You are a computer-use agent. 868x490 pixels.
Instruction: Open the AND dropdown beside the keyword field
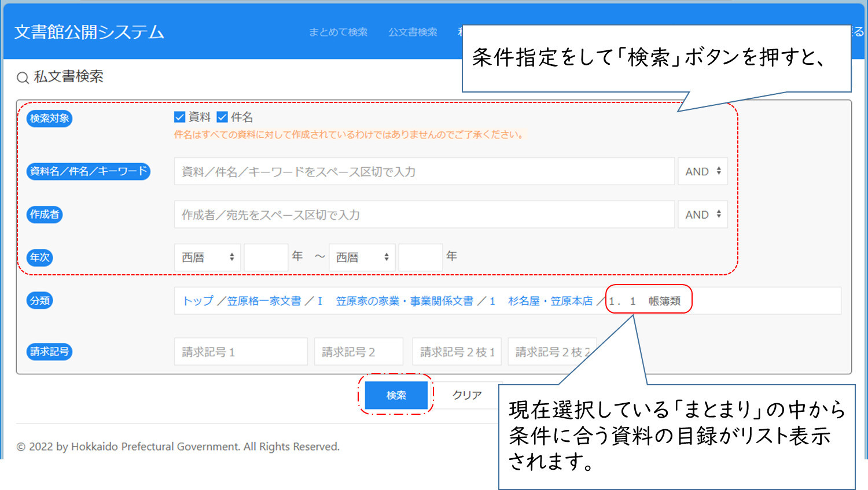point(702,171)
